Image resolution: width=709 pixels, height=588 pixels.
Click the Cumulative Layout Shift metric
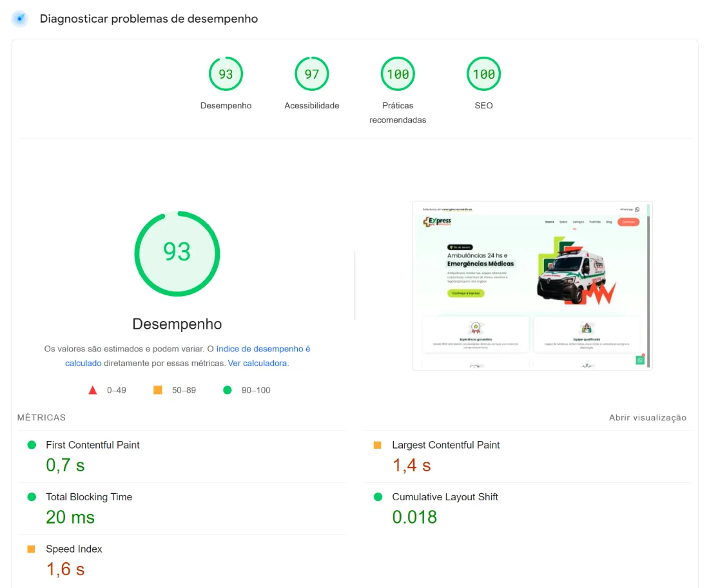click(445, 497)
